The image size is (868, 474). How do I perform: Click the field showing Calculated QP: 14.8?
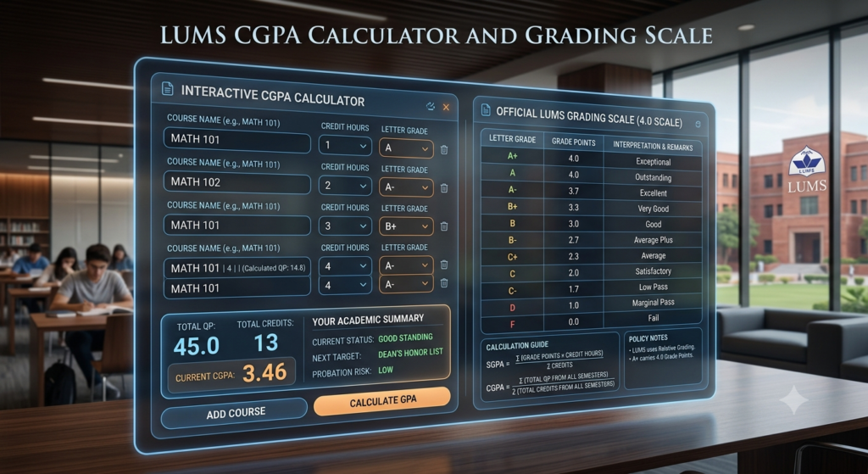[237, 268]
